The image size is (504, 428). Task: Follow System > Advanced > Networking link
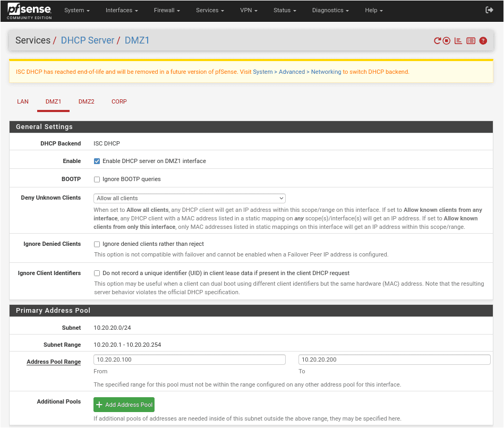tap(297, 72)
